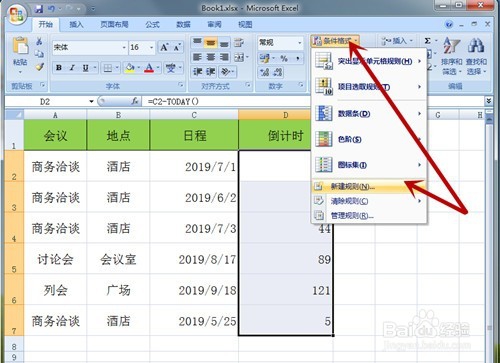This screenshot has width=500, height=363.
Task: Apply italic formatting
Action: pos(72,68)
